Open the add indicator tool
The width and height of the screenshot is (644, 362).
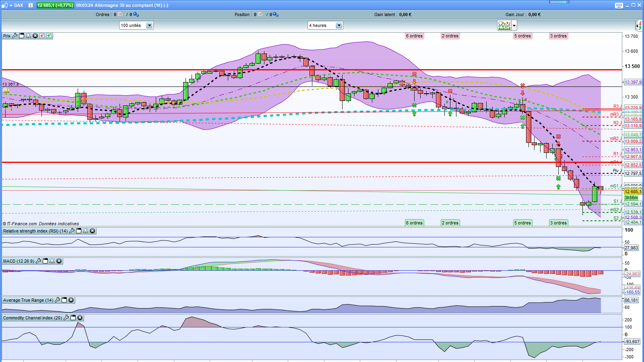(x=504, y=25)
